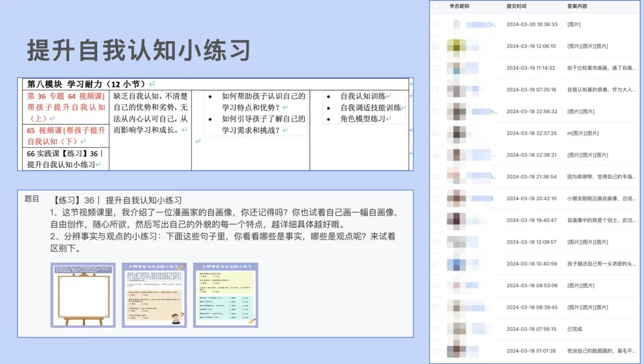Image resolution: width=644 pixels, height=364 pixels.
Task: Select the blank easel drawing thumbnail
Action: (x=82, y=294)
